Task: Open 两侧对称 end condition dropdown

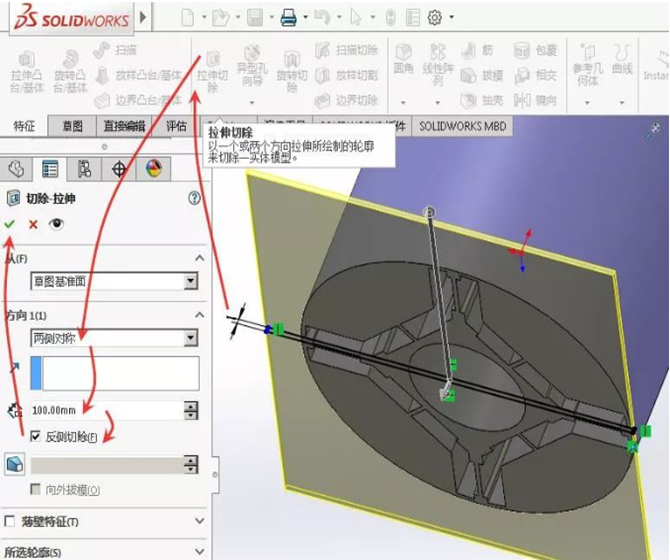Action: coord(191,338)
